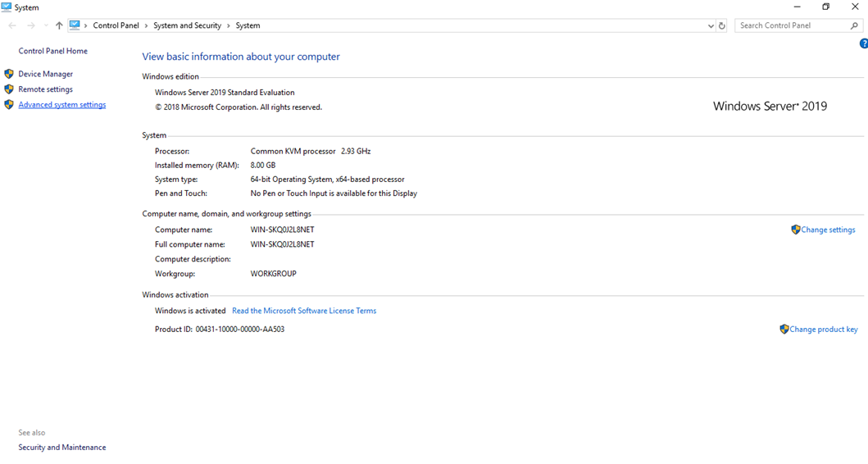The image size is (868, 464).
Task: Click the Back navigation arrow
Action: (12, 25)
